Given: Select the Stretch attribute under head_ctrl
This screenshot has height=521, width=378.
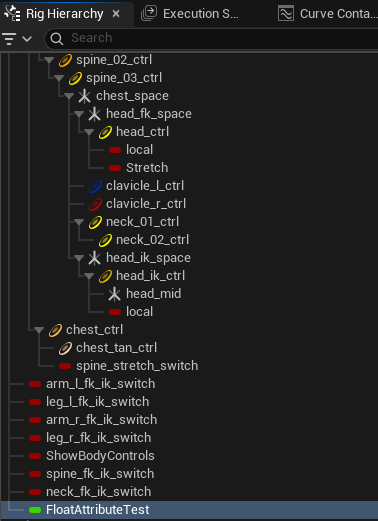Looking at the screenshot, I should [x=147, y=168].
